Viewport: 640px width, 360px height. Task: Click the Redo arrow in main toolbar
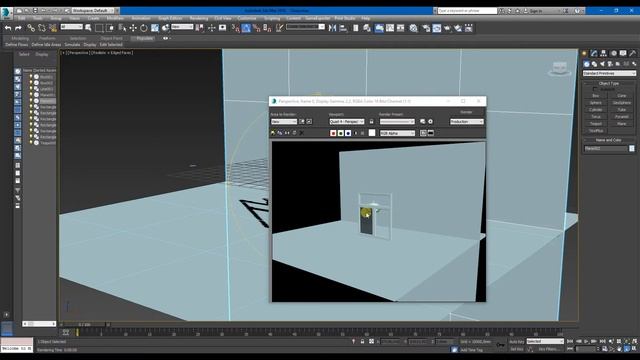pos(18,28)
